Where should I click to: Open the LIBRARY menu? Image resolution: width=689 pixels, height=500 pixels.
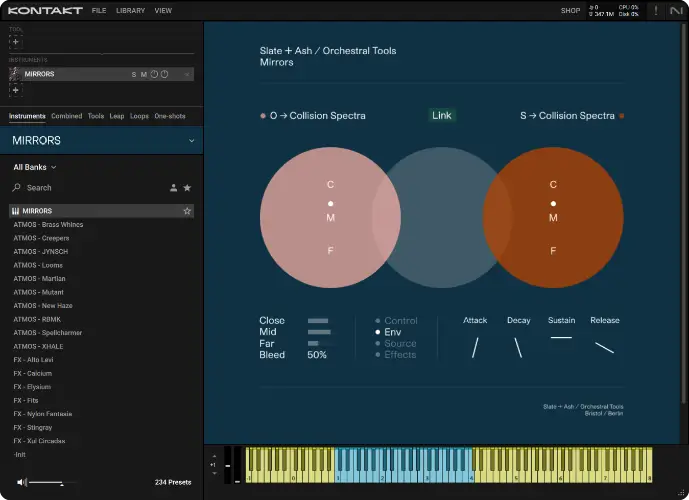pos(131,11)
